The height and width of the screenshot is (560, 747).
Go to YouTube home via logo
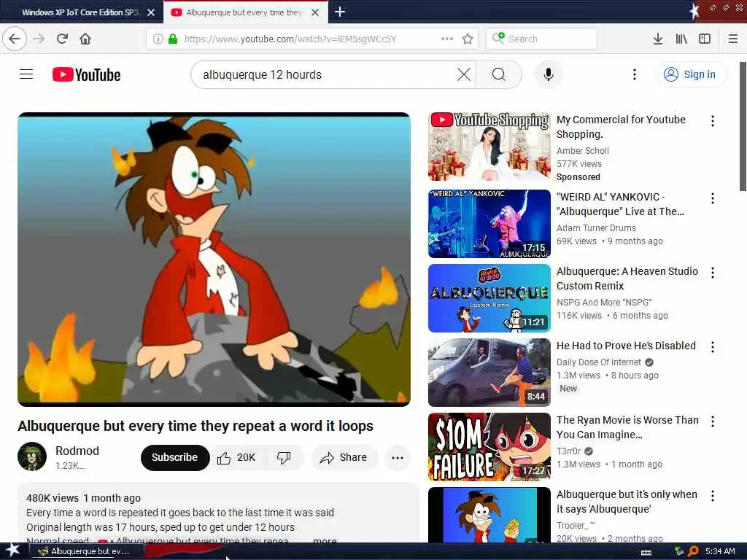(x=86, y=75)
